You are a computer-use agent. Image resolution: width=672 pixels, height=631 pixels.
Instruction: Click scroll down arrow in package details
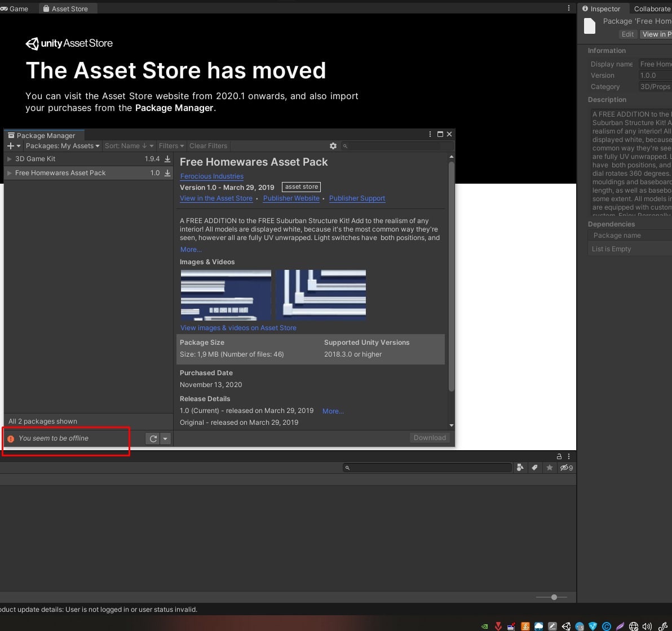(451, 426)
